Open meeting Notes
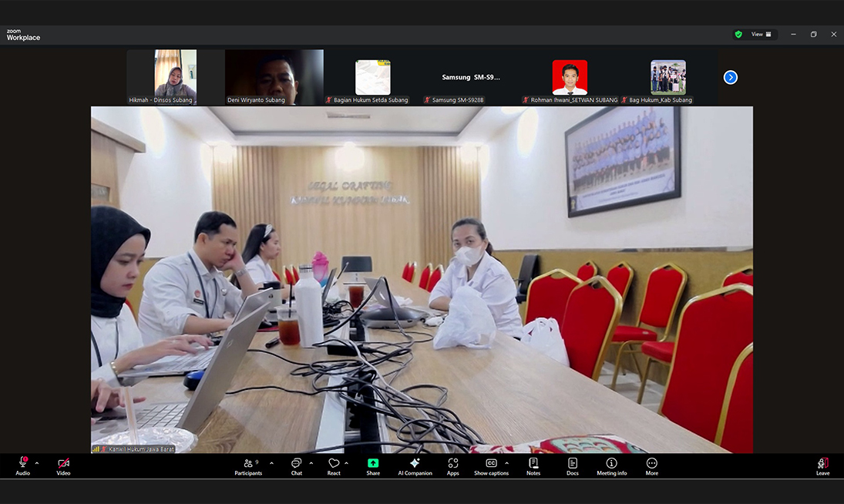 tap(533, 465)
